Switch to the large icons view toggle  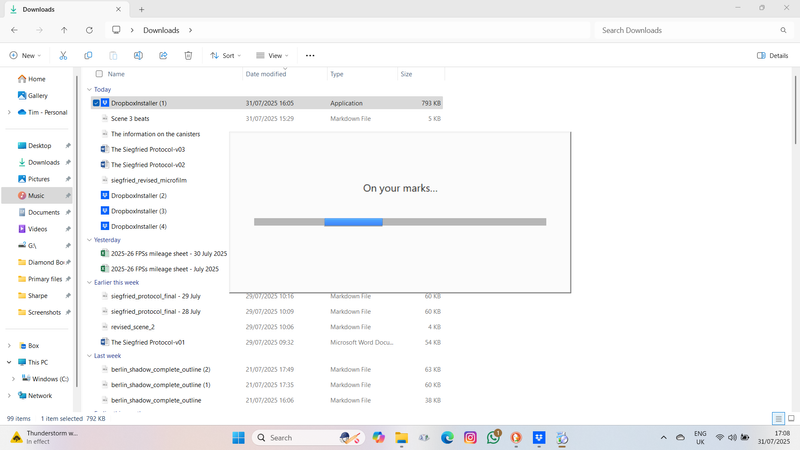click(791, 419)
